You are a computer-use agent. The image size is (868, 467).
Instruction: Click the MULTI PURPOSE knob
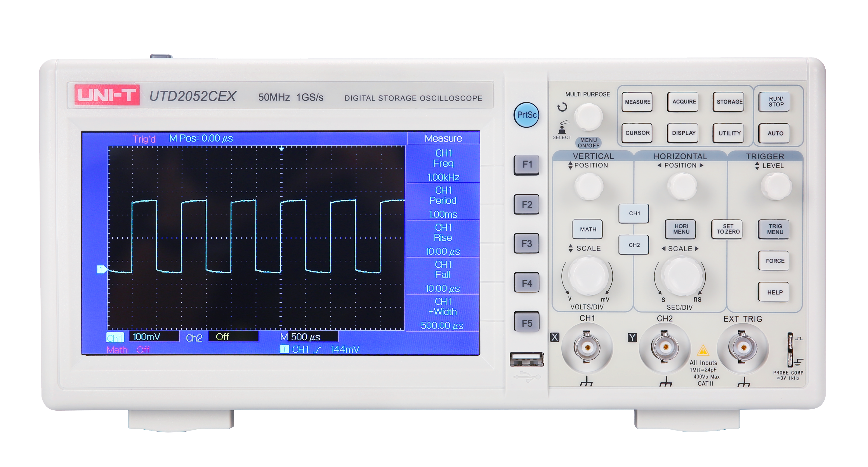(588, 117)
